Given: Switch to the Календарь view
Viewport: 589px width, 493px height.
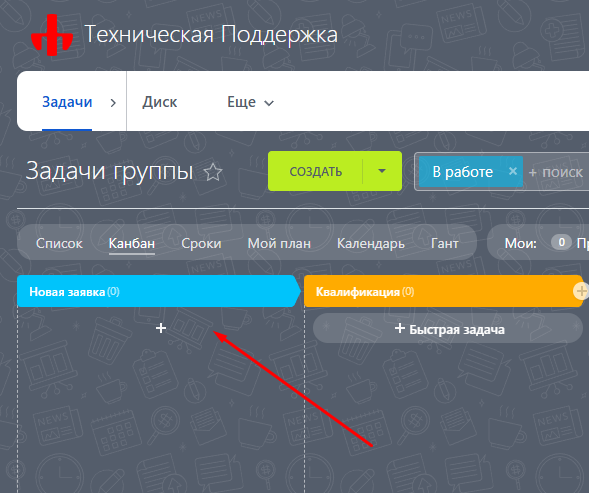Looking at the screenshot, I should (371, 243).
